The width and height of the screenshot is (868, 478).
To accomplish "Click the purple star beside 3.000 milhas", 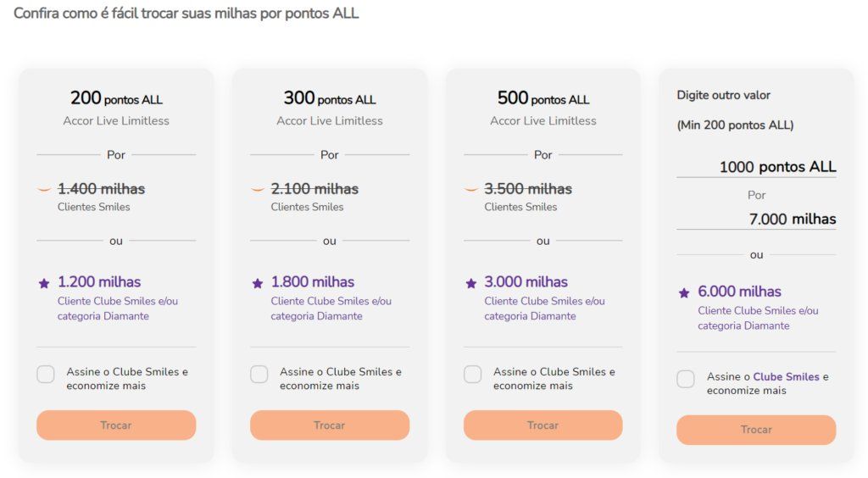I will pyautogui.click(x=471, y=283).
